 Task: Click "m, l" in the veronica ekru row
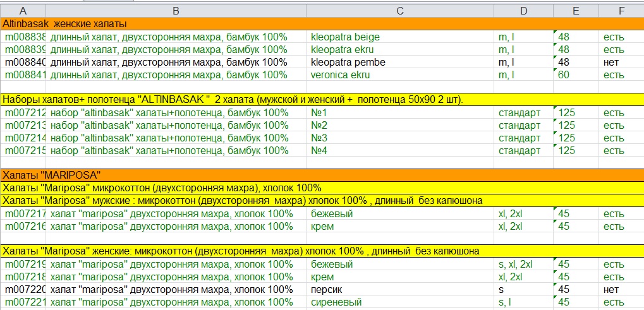click(506, 76)
